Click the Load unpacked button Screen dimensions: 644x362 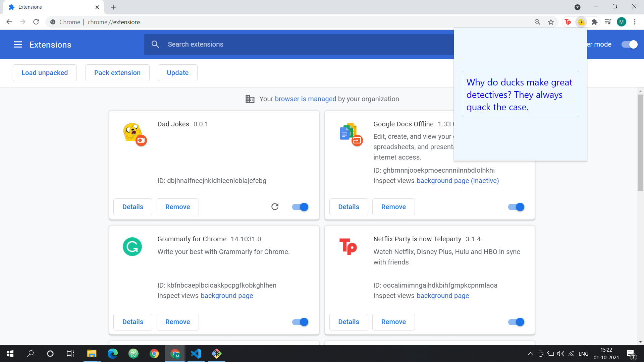pos(45,72)
